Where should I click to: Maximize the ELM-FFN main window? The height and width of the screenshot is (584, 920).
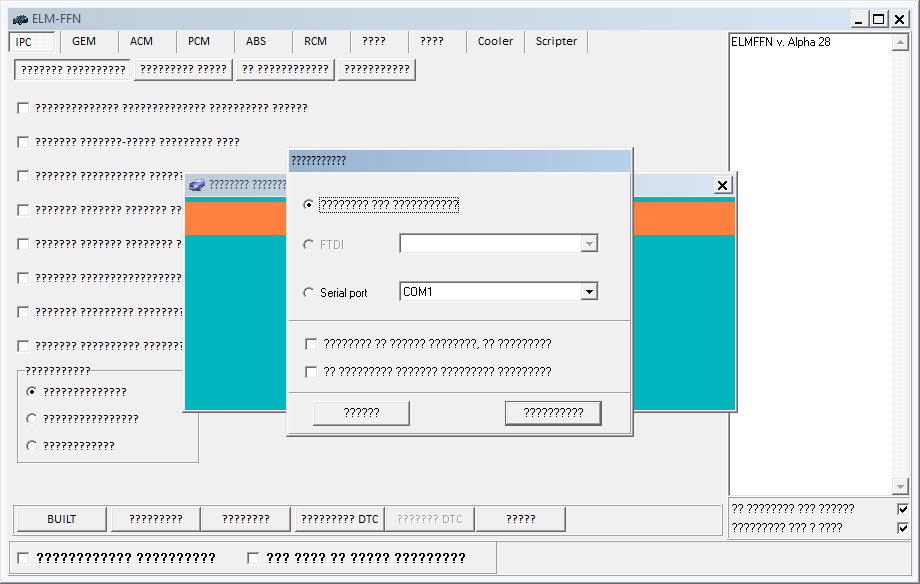(878, 18)
